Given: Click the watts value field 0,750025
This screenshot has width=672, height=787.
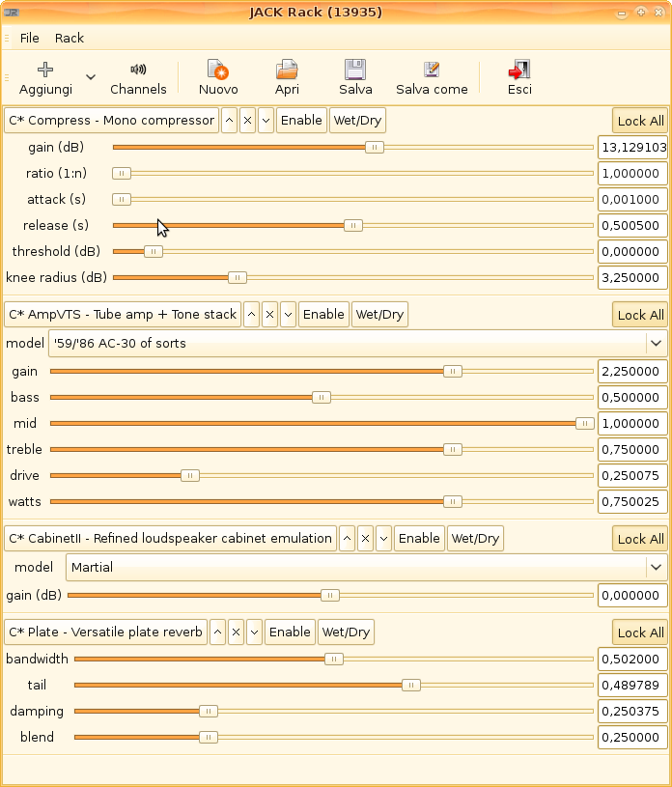Looking at the screenshot, I should coord(632,502).
